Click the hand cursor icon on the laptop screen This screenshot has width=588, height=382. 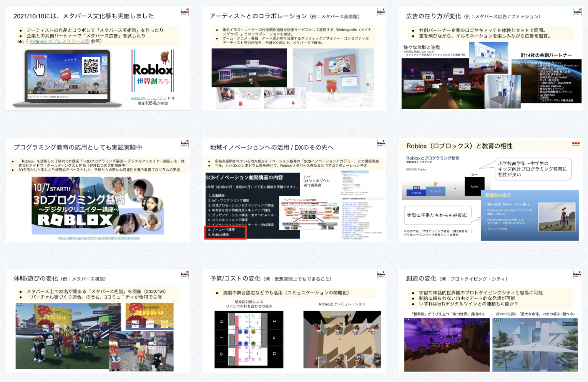(x=39, y=68)
